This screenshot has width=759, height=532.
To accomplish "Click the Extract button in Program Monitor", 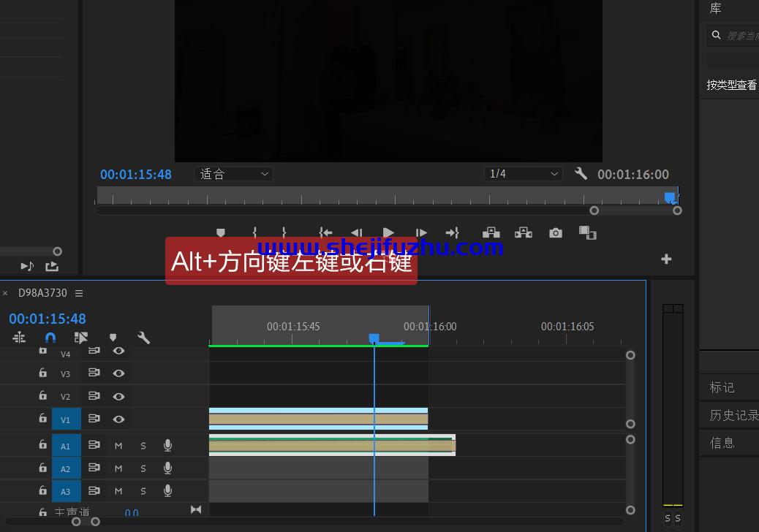I will (x=523, y=233).
